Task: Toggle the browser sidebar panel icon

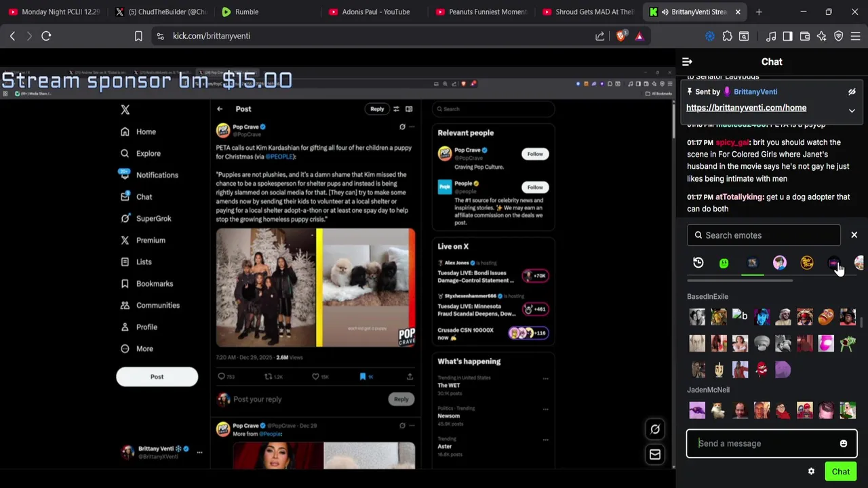Action: [x=787, y=36]
